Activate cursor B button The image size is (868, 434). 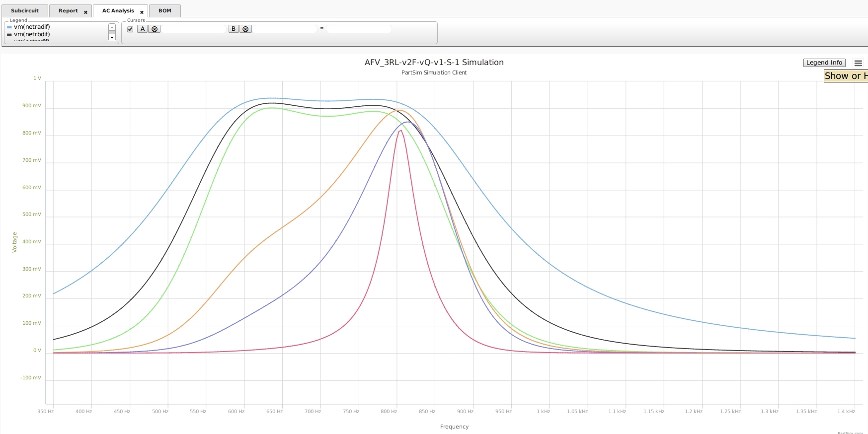234,29
